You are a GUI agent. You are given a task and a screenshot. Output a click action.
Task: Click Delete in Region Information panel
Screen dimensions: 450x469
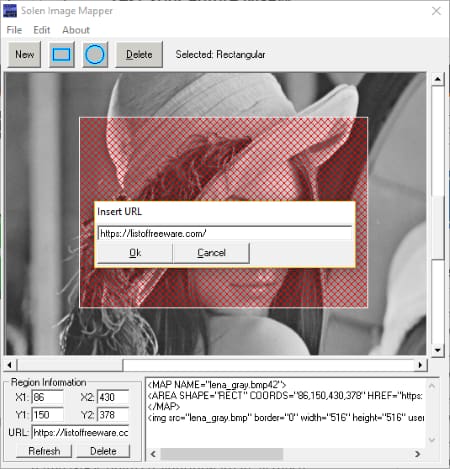tap(103, 451)
